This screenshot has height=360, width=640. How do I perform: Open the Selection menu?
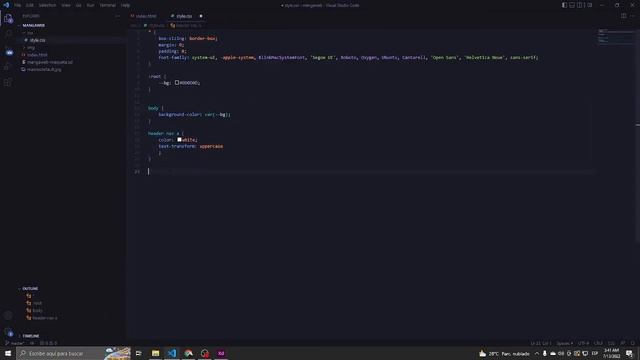pos(47,5)
